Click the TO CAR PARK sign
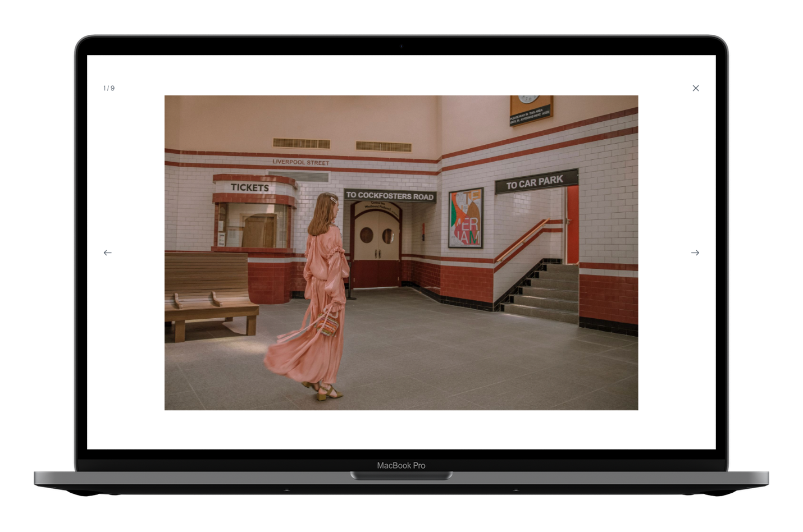 pyautogui.click(x=536, y=182)
